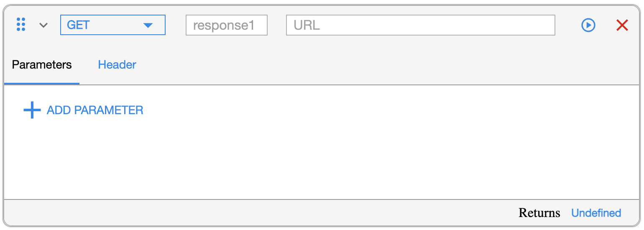Click gray gap between response1 and URL fields

pos(277,25)
